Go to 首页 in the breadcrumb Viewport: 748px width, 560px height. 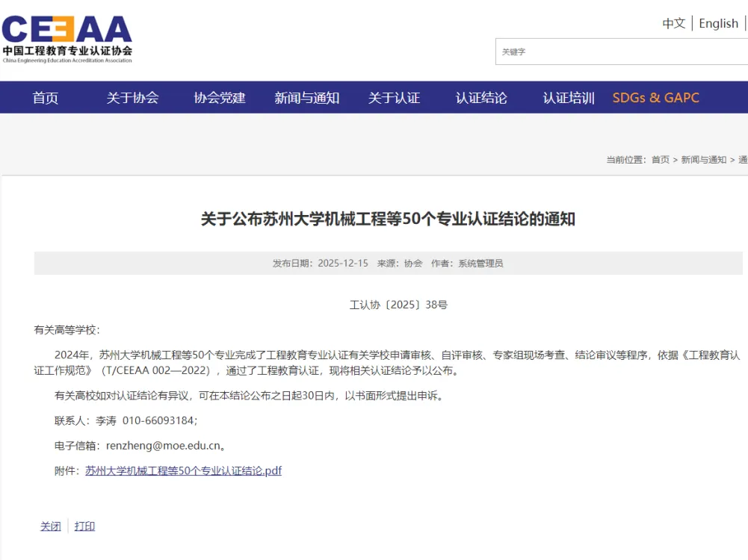[661, 160]
